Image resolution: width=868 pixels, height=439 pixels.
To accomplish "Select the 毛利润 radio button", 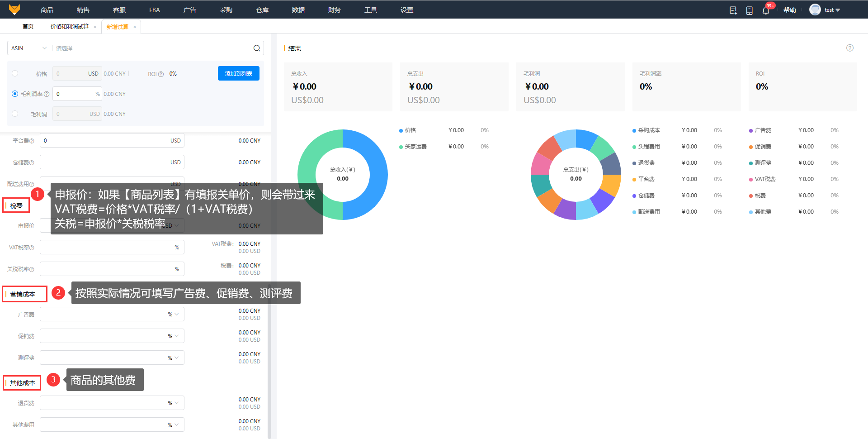I will tap(15, 114).
